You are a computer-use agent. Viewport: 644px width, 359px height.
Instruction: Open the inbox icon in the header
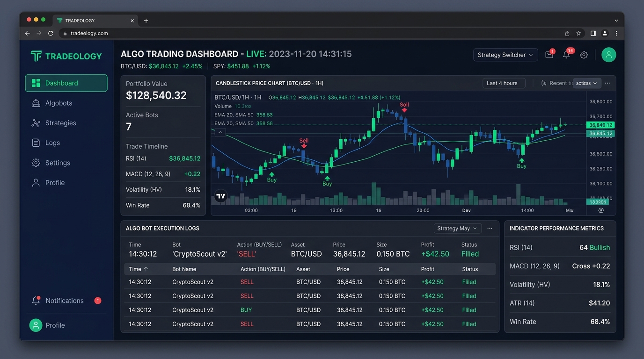coord(549,55)
